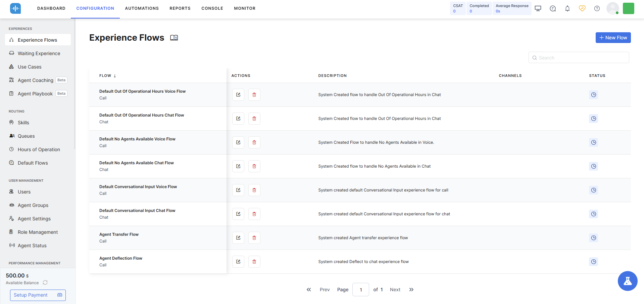Click status clock icon for Agent Transfer Flow
This screenshot has width=644, height=304.
594,238
